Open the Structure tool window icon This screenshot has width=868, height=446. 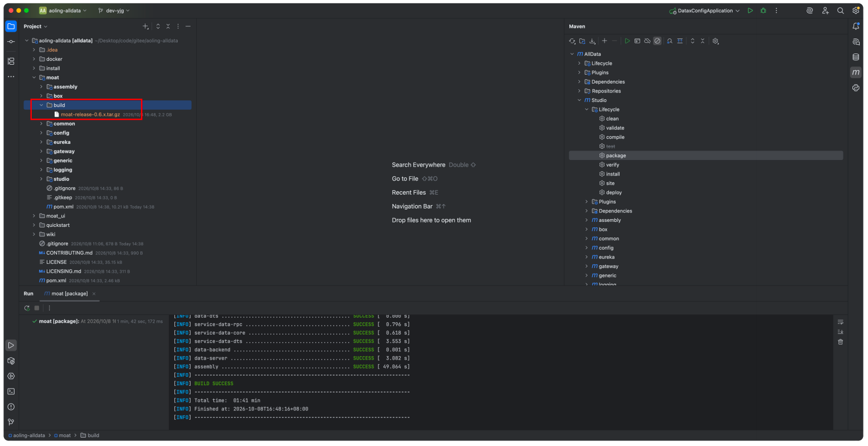pyautogui.click(x=11, y=61)
